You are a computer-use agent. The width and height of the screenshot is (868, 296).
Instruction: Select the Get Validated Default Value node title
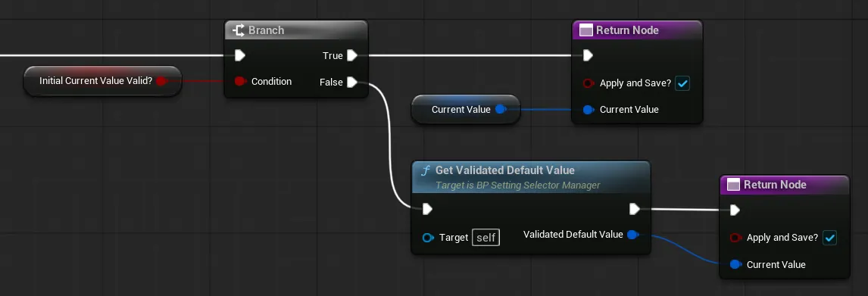click(x=505, y=170)
